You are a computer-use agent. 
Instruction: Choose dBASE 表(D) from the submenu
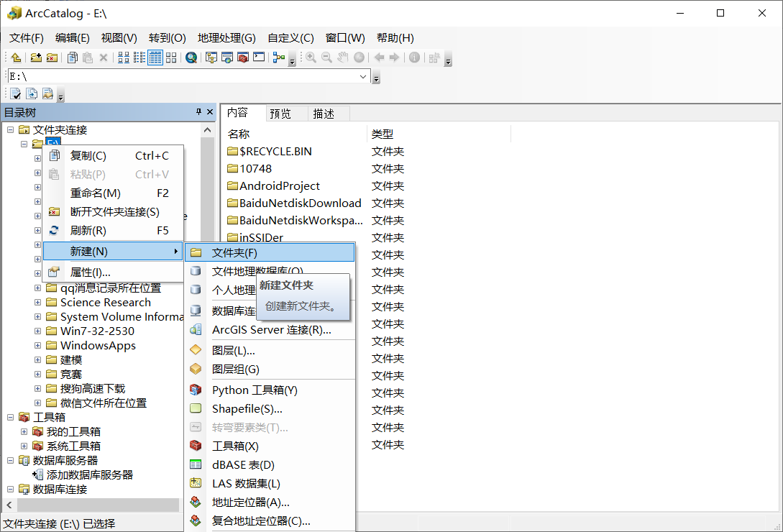coord(270,465)
